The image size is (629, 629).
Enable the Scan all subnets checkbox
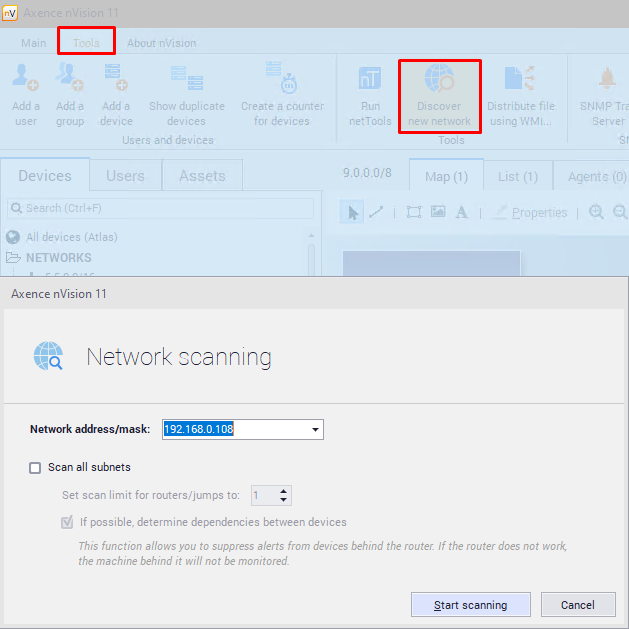tap(36, 467)
